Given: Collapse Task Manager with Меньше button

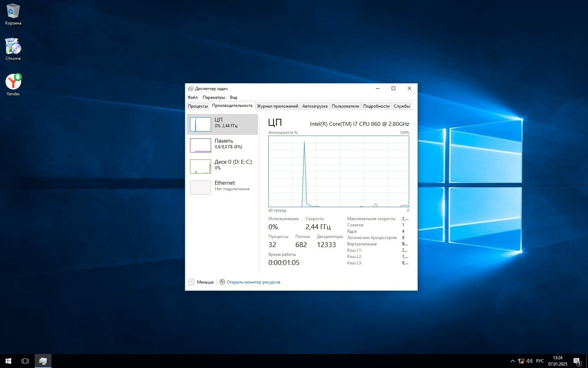Looking at the screenshot, I should pos(201,282).
